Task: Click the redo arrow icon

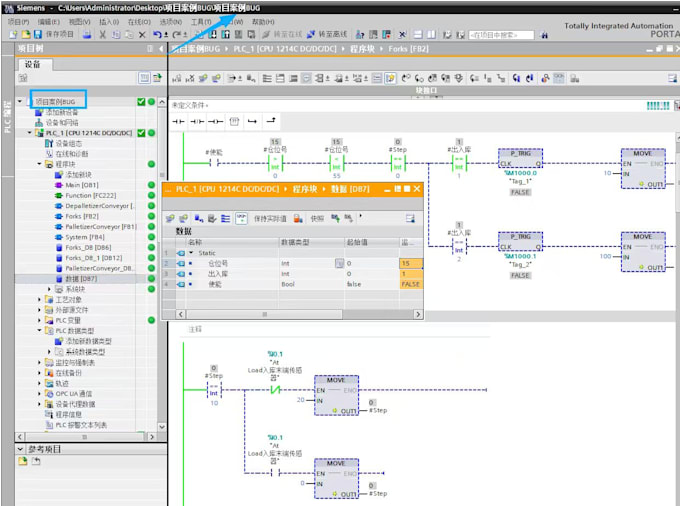Action: (x=177, y=34)
